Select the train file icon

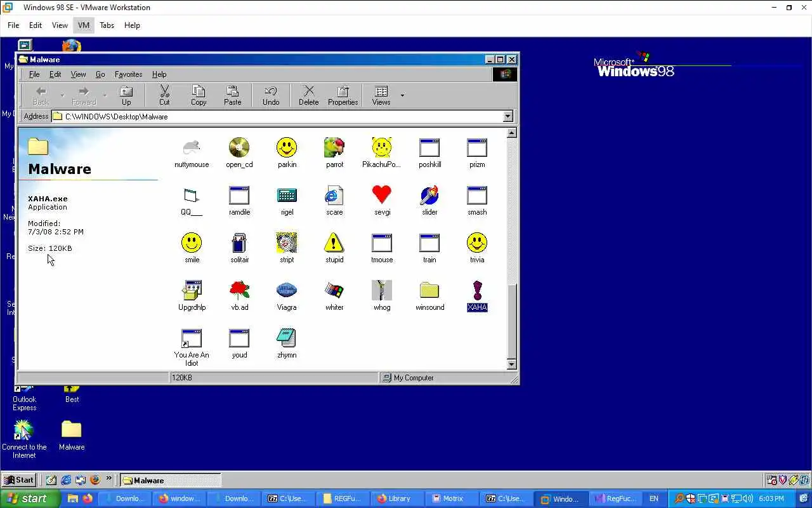(x=429, y=243)
